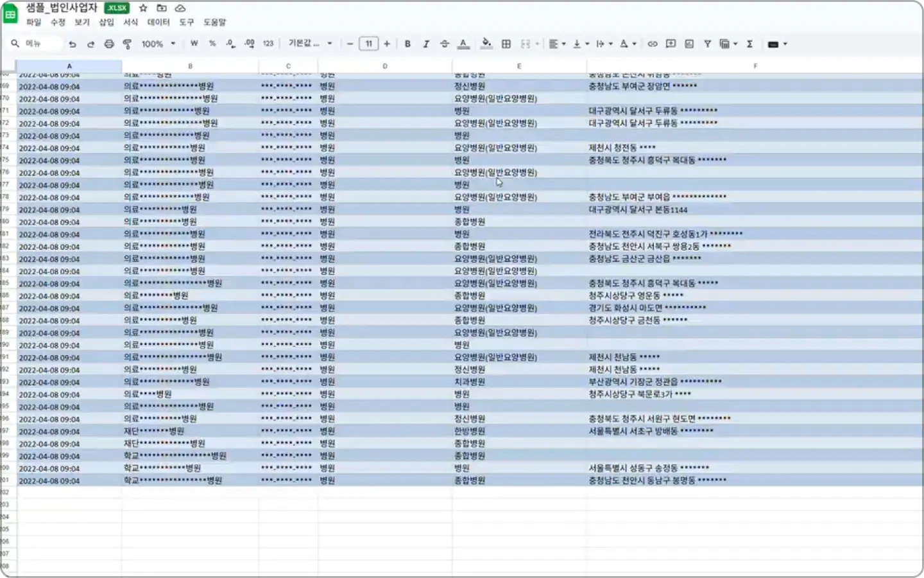
Task: Create a filter
Action: 707,44
